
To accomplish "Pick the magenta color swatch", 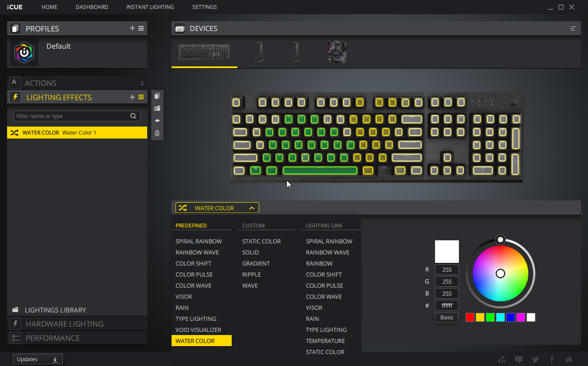I will click(521, 317).
